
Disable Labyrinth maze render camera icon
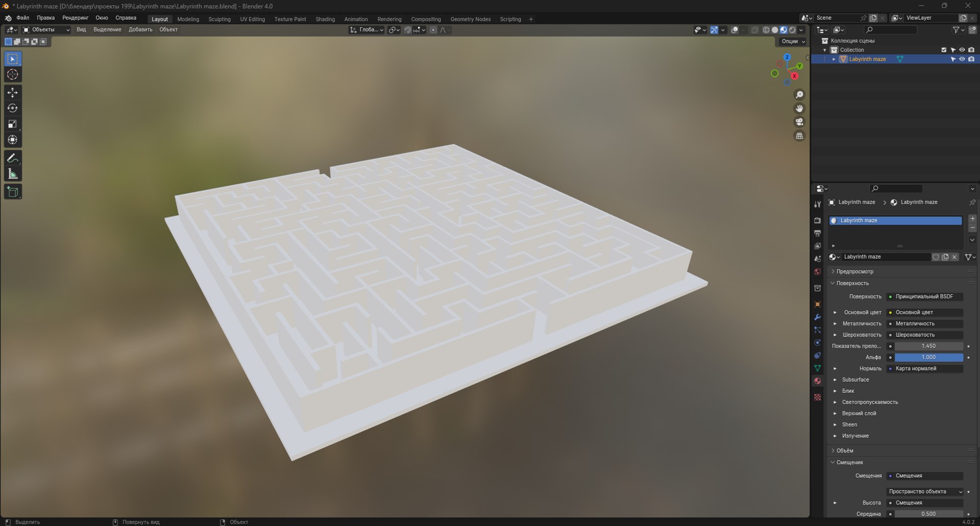(x=971, y=59)
